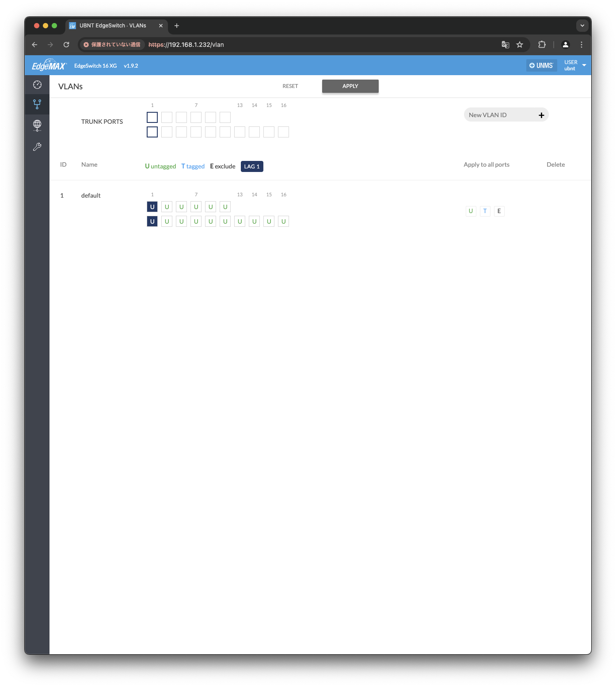Screen dimensions: 616x687
Task: Click the insecure connection warning badge
Action: (x=112, y=45)
